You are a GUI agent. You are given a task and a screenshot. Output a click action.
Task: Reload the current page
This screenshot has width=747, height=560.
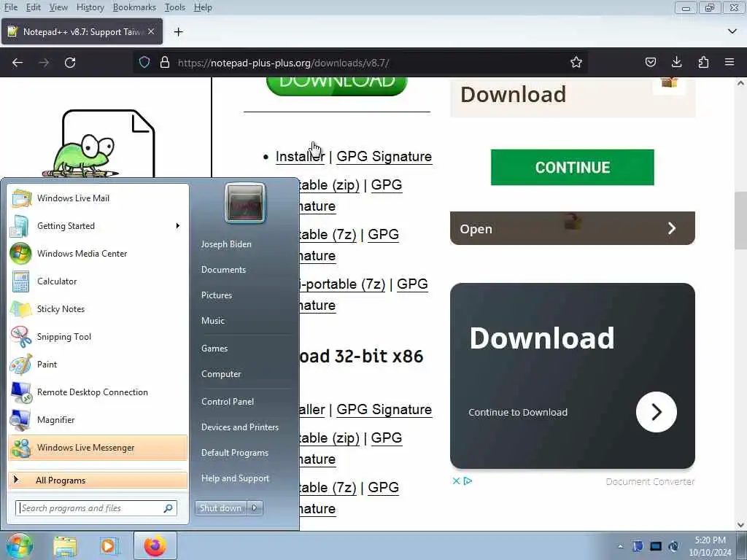pyautogui.click(x=70, y=63)
